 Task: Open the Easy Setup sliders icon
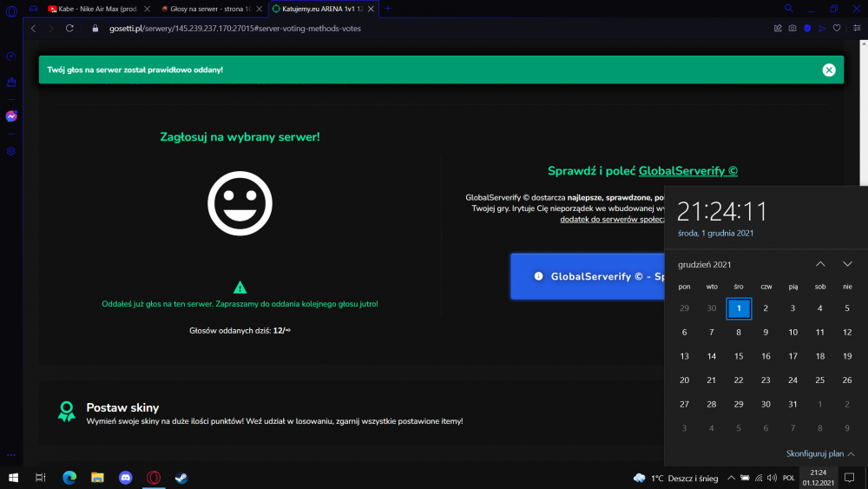click(x=857, y=29)
